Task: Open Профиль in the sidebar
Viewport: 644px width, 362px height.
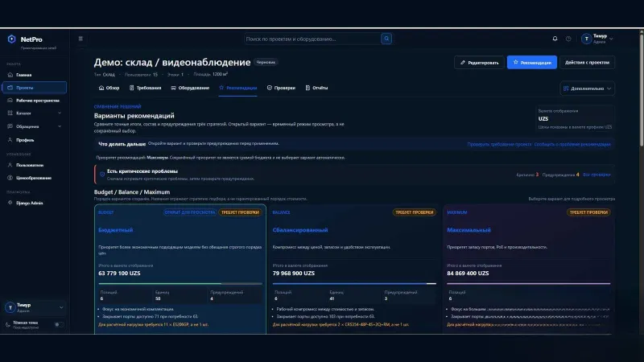Action: click(x=35, y=140)
